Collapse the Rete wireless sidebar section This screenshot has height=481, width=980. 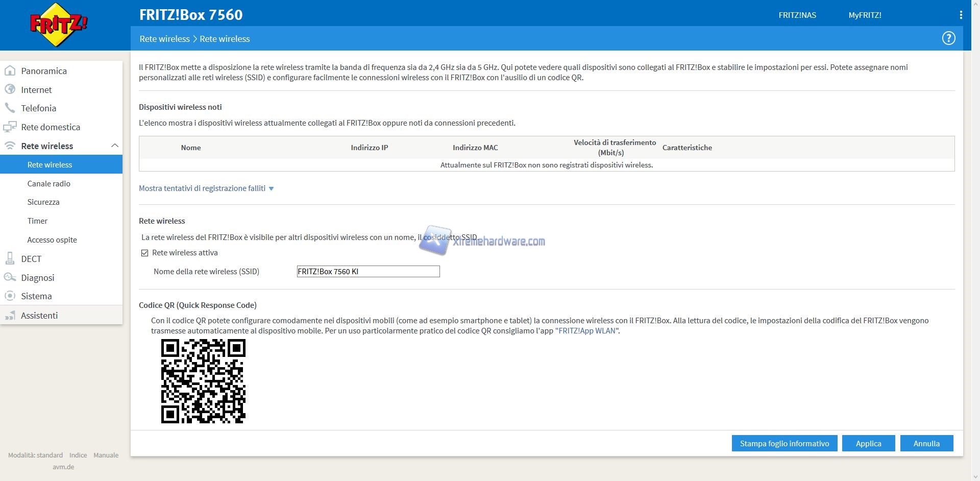[x=114, y=146]
